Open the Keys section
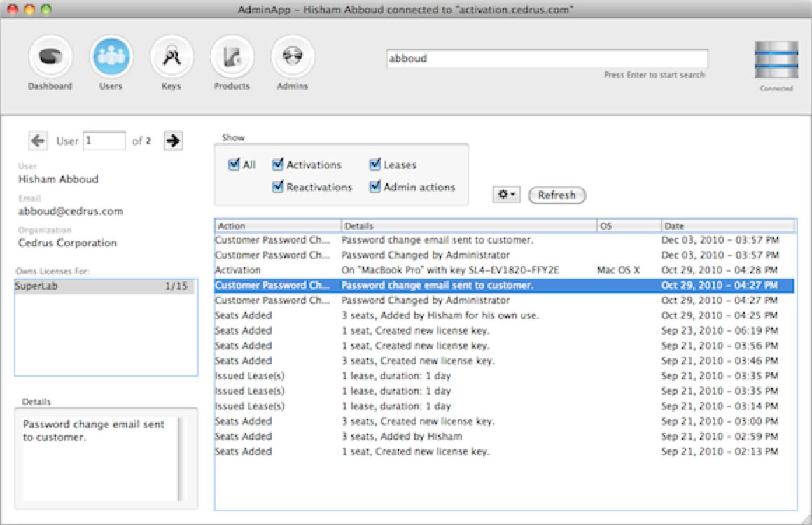 tap(171, 58)
